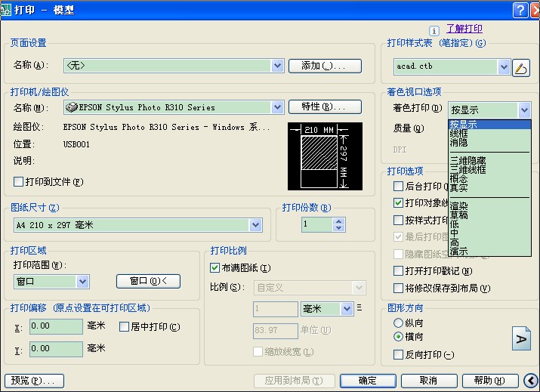Image resolution: width=540 pixels, height=392 pixels.
Task: Choose 低 in shade plot list
Action: tap(489, 224)
